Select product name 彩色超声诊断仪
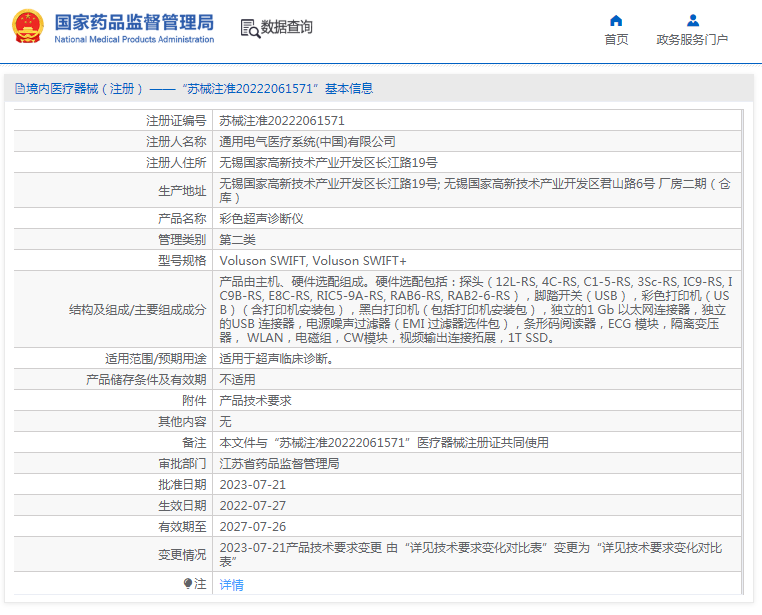Screen dimensions: 762x615 [x=261, y=219]
